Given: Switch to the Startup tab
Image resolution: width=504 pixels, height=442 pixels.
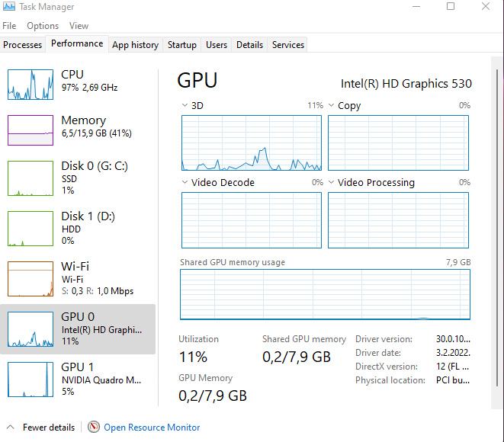Looking at the screenshot, I should coord(182,45).
